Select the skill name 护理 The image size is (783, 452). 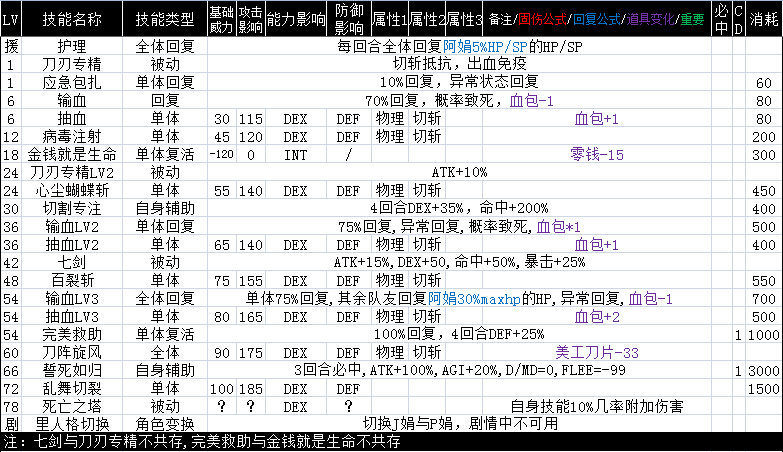point(72,46)
